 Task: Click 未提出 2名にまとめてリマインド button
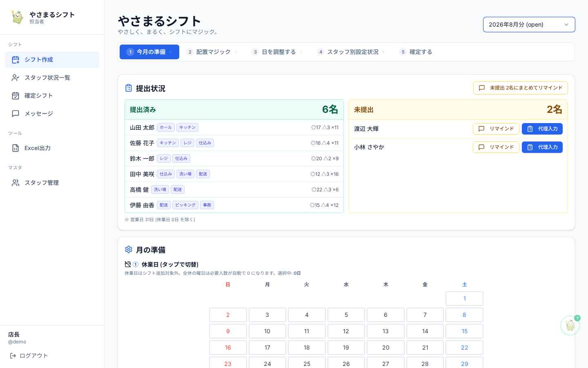click(521, 88)
